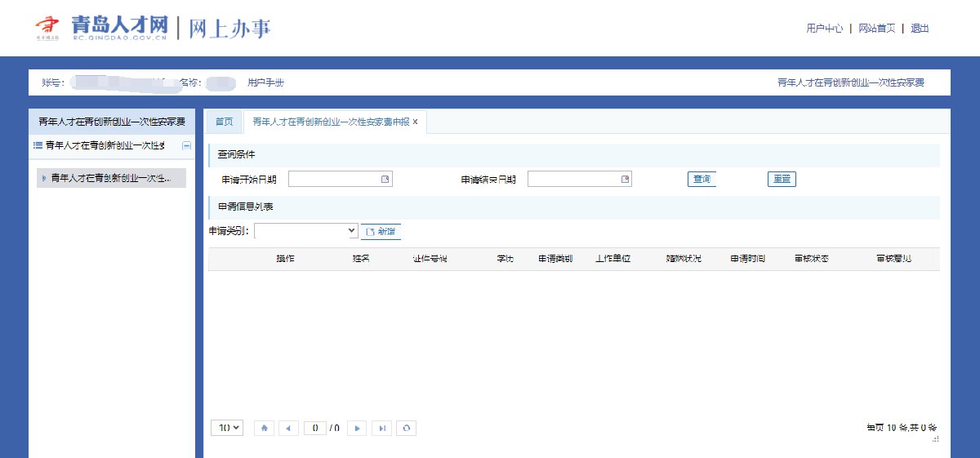This screenshot has width=980, height=458.
Task: Jump to last page in pager
Action: pos(381,428)
